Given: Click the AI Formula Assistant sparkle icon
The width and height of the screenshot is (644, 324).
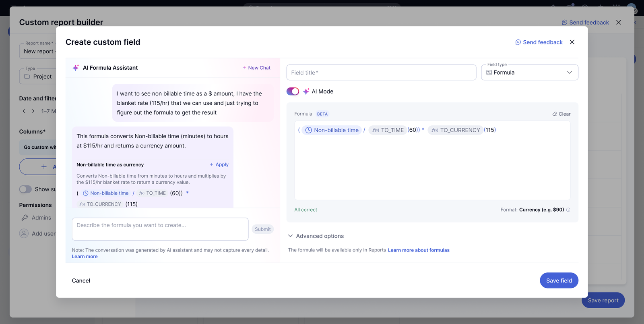Looking at the screenshot, I should 76,68.
